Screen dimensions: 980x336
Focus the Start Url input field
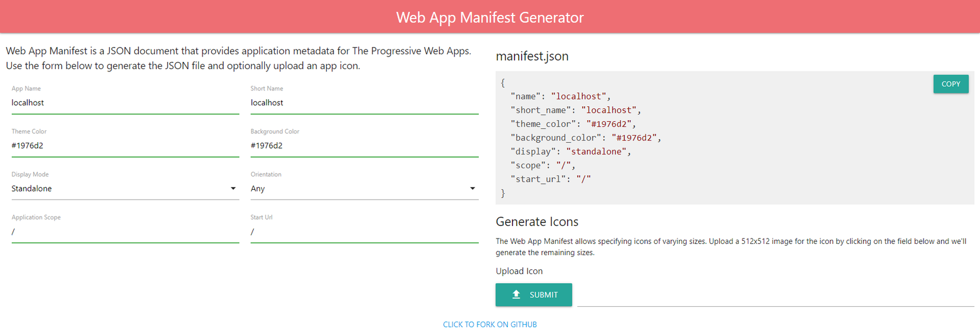point(364,232)
